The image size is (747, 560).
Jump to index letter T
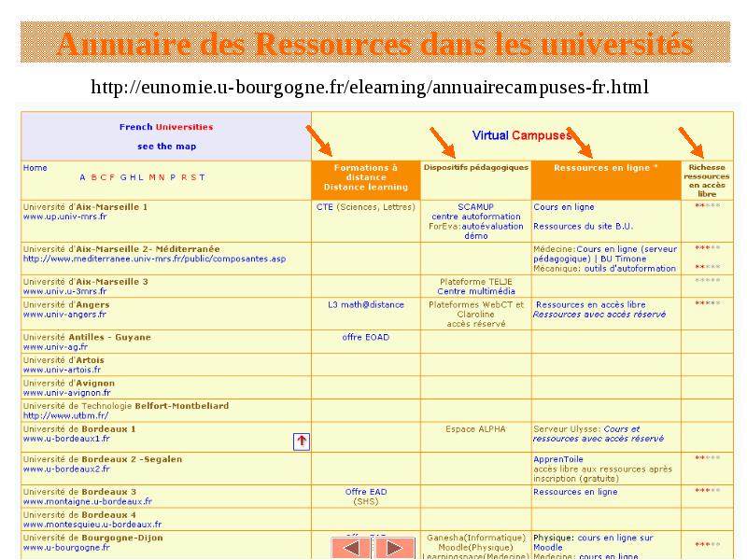202,177
